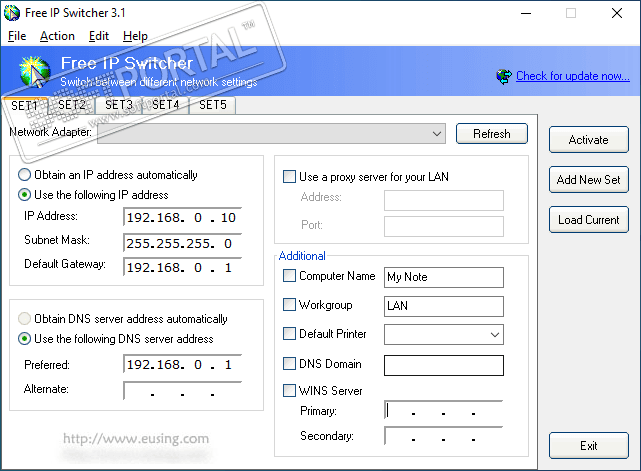
Task: Click the globe icon beside the update link
Action: [x=504, y=76]
